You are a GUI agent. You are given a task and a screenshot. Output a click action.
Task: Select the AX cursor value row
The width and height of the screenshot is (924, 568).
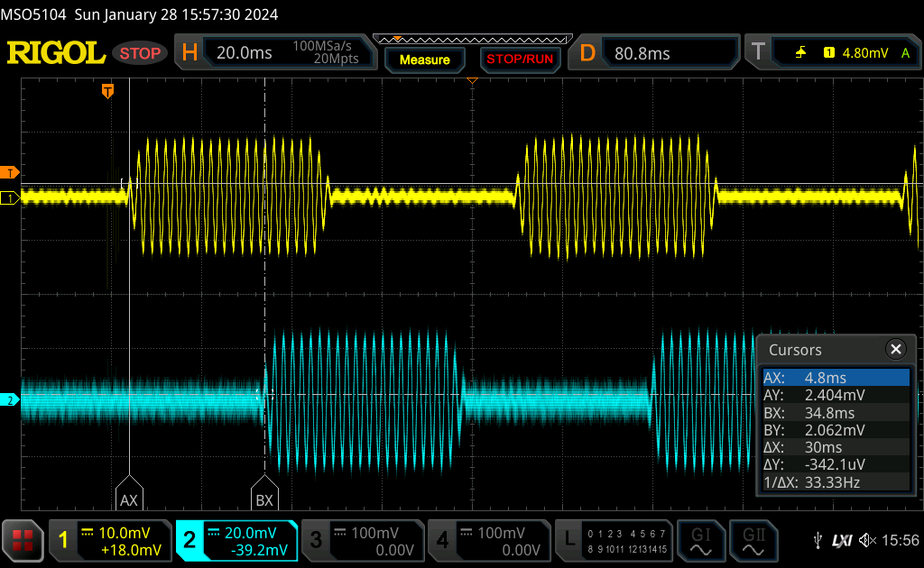[x=835, y=378]
